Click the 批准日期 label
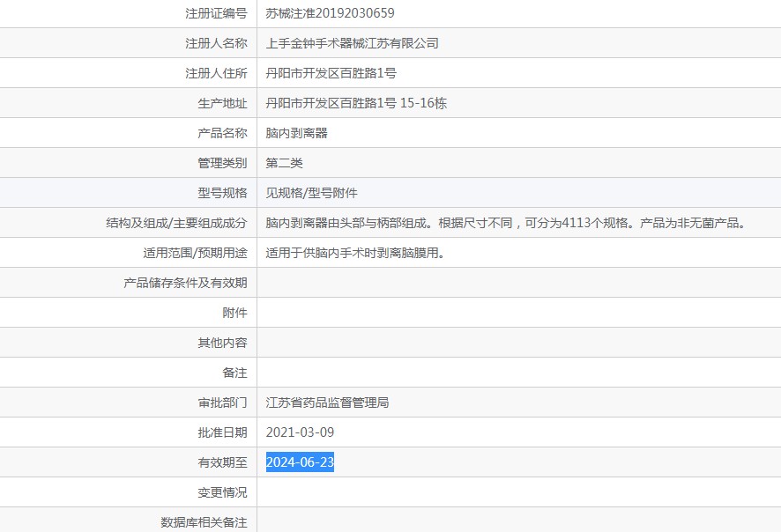 (222, 432)
